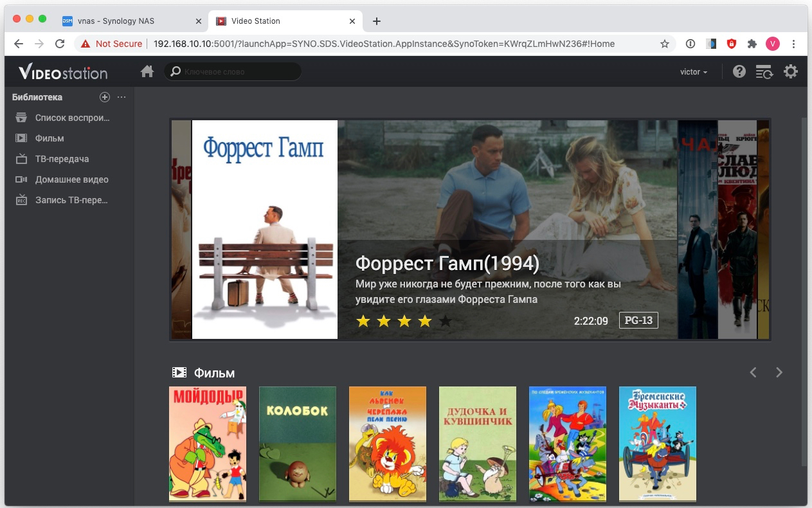This screenshot has width=812, height=508.
Task: Open Фильм library in sidebar
Action: (x=50, y=138)
